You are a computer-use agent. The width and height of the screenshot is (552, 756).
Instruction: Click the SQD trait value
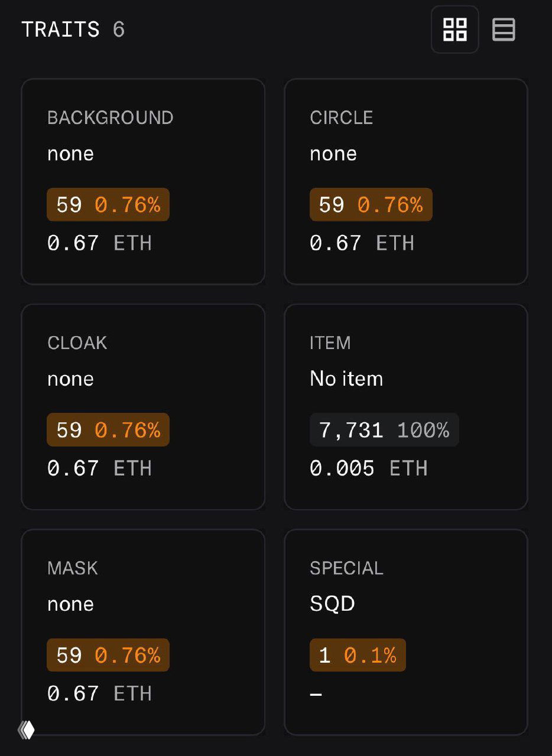point(333,604)
